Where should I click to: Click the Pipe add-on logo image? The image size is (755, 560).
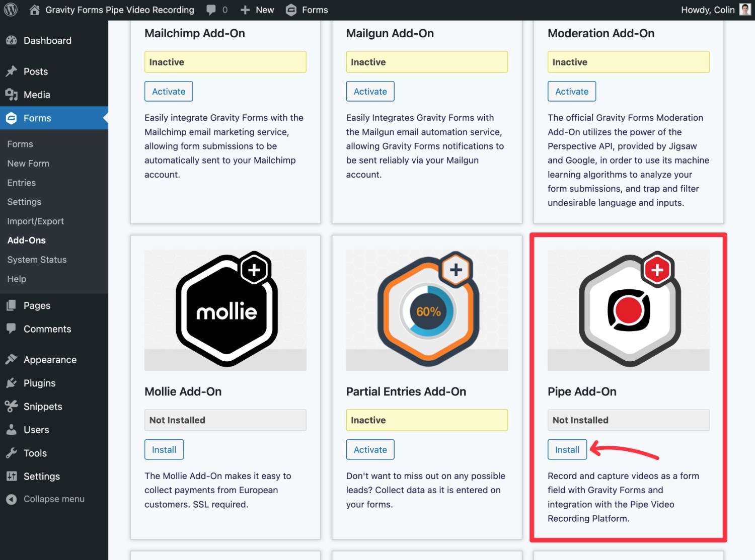(x=629, y=310)
